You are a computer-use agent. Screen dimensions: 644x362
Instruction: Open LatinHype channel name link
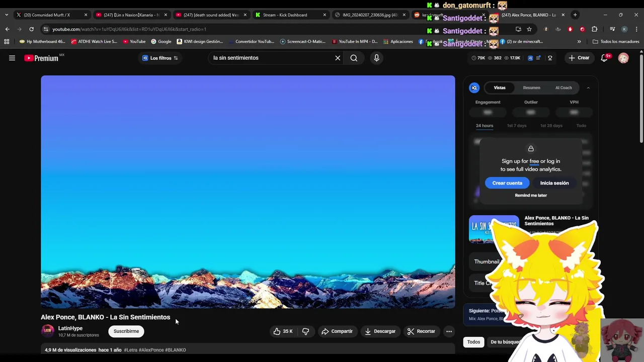coord(70,328)
